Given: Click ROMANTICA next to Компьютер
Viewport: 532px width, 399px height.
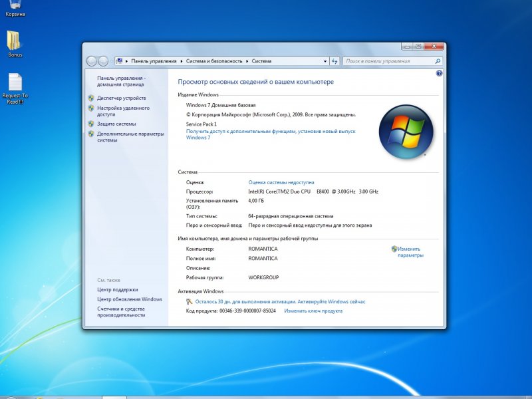Looking at the screenshot, I should (263, 249).
